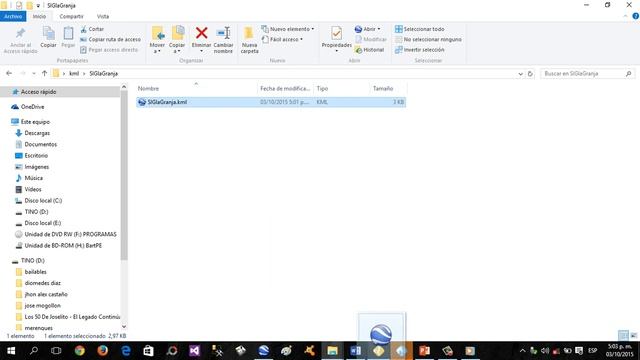Open the Abrir dropdown in ribbon
The height and width of the screenshot is (360, 640).
point(367,29)
